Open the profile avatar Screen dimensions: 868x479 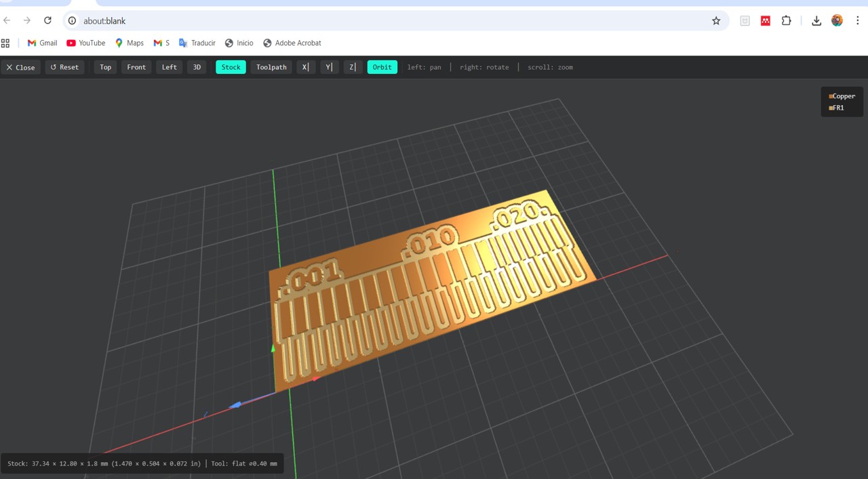837,21
